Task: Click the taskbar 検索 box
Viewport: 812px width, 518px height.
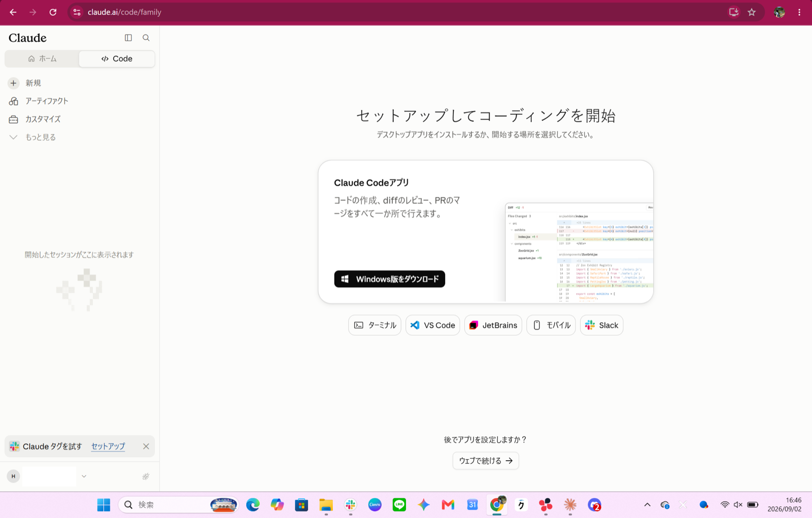Action: [179, 505]
